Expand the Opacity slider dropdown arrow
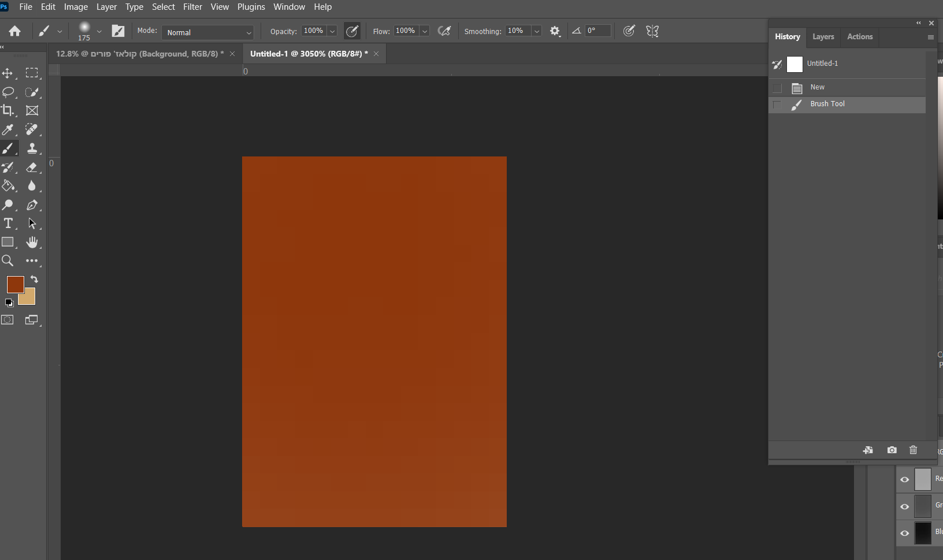The image size is (943, 560). [x=332, y=31]
